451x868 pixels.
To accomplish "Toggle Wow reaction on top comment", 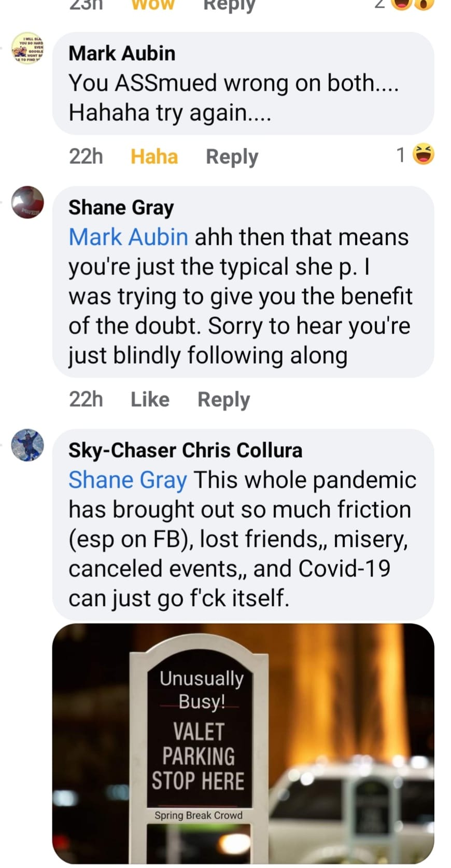I will click(x=153, y=5).
